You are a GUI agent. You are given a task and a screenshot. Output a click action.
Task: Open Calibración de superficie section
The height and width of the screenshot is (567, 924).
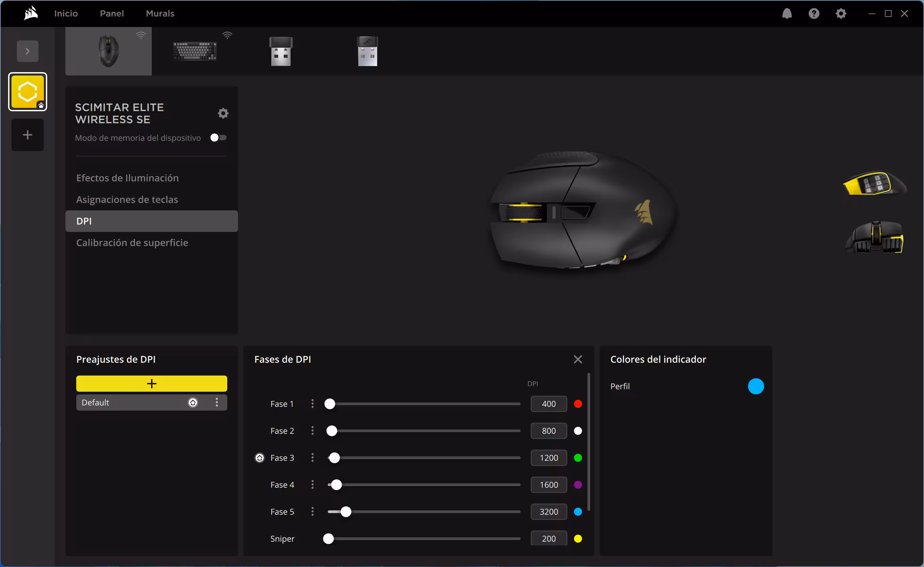(x=132, y=243)
